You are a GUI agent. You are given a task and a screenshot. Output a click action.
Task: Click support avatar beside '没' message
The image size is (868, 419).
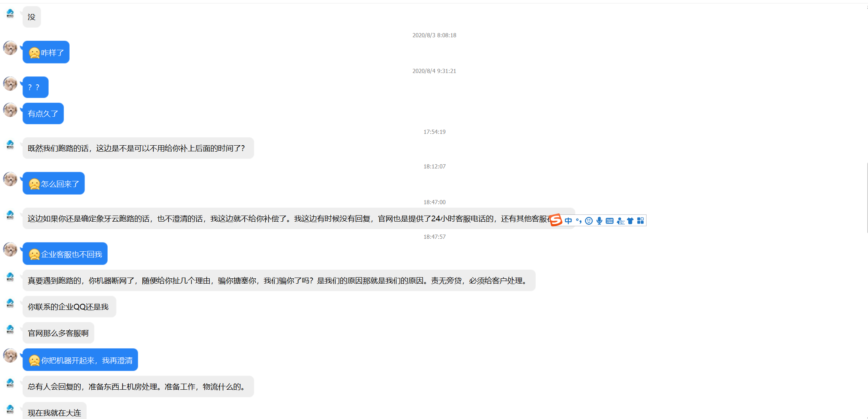coord(10,14)
